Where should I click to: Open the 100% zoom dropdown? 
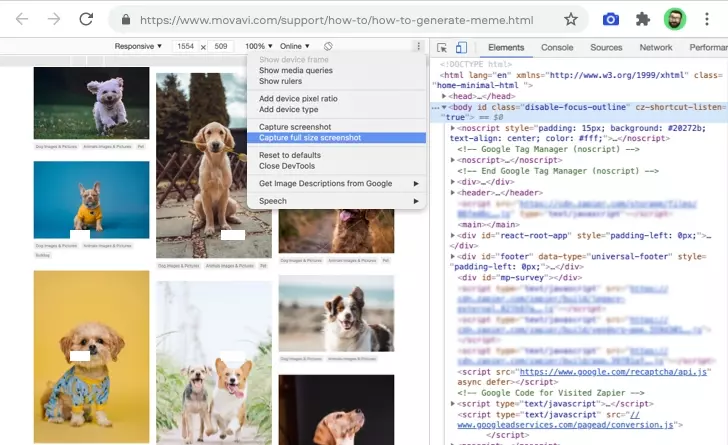click(x=259, y=46)
